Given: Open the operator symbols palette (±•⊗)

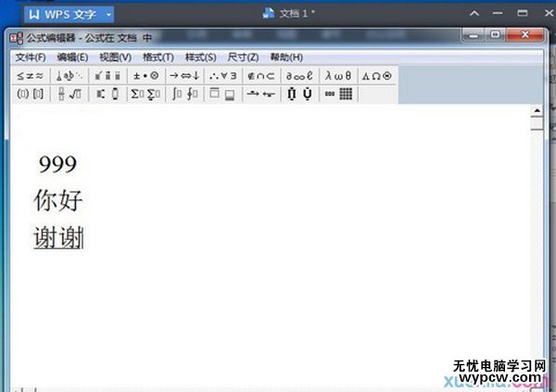Looking at the screenshot, I should (145, 76).
